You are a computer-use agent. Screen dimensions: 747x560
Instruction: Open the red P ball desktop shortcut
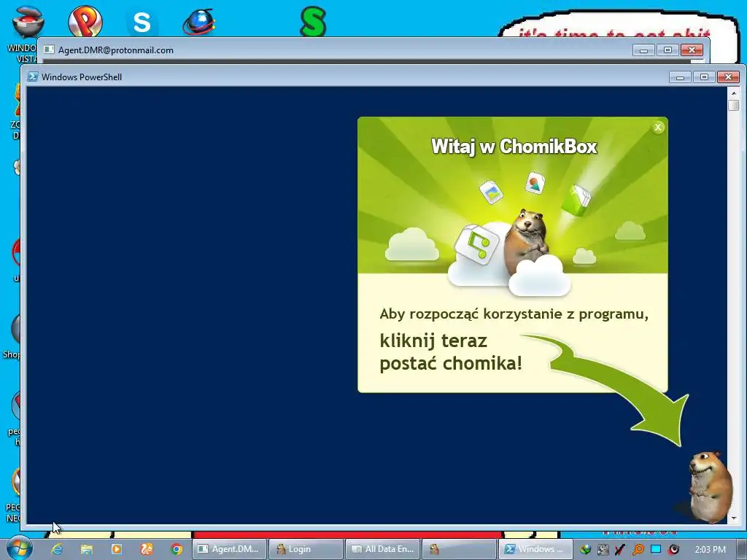click(85, 21)
